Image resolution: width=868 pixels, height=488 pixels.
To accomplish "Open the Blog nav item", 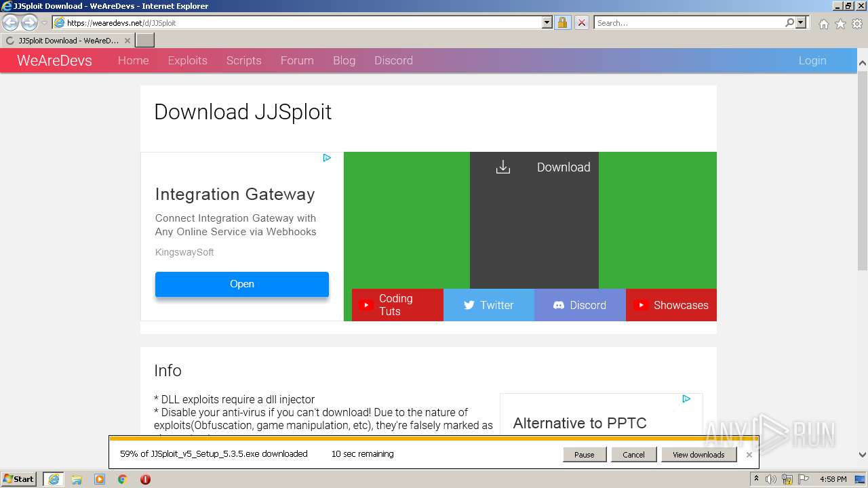I will click(344, 60).
